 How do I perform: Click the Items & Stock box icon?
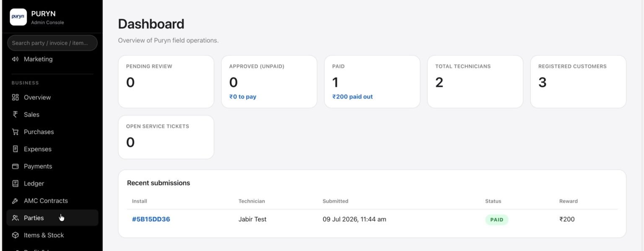[x=16, y=235]
